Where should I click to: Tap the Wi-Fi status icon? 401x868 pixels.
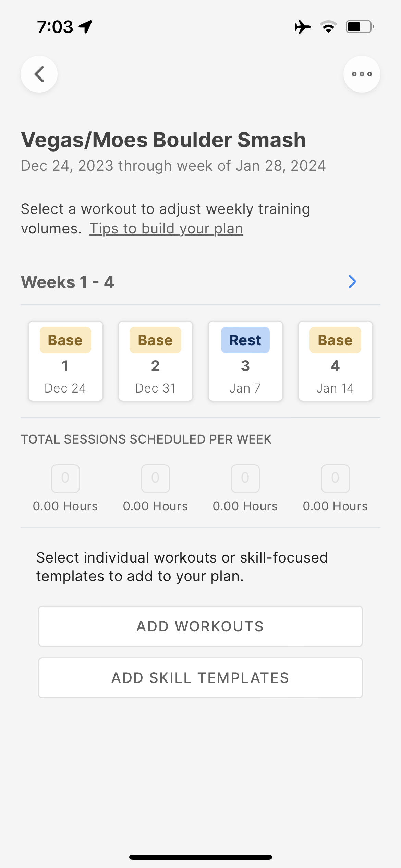click(328, 27)
